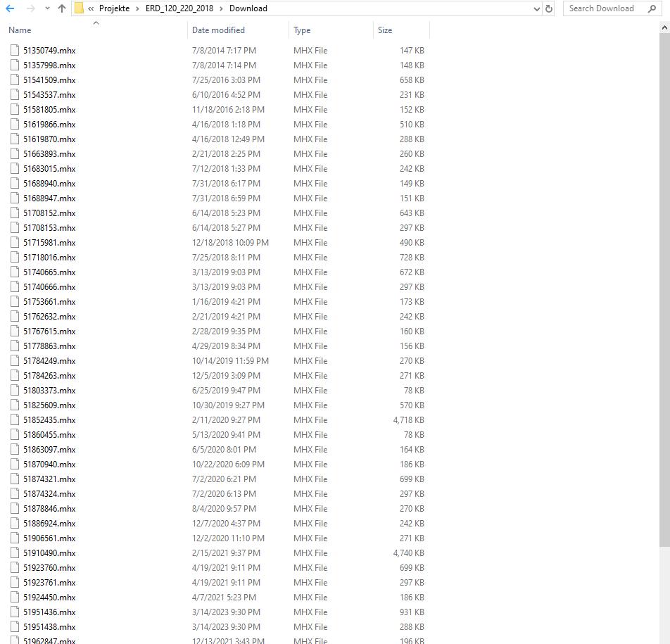The width and height of the screenshot is (670, 644).
Task: Select file name 51924450.mhx
Action: [x=49, y=598]
